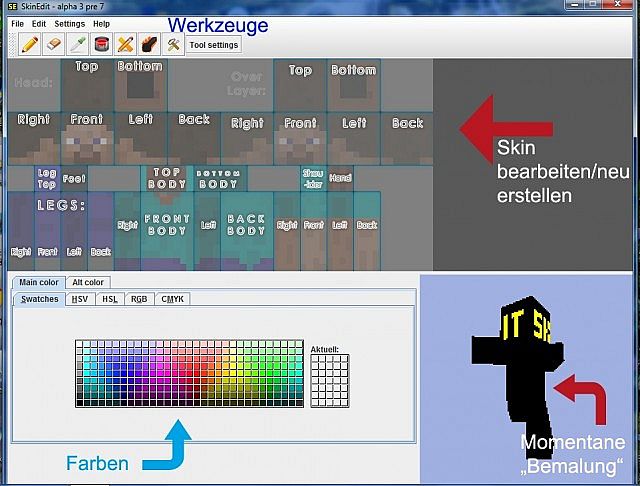Pick the Eyedropper color picker tool
Viewport: 640px width, 486px height.
click(78, 44)
